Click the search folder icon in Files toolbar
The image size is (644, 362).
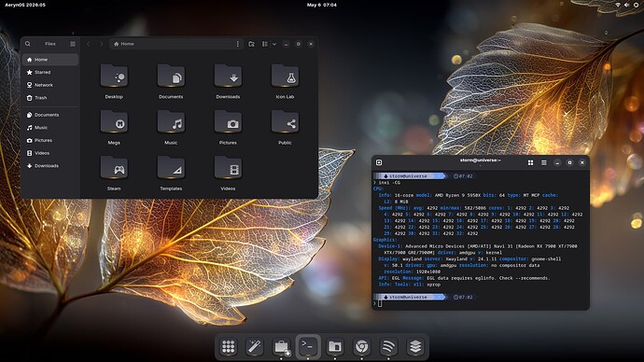(x=251, y=44)
